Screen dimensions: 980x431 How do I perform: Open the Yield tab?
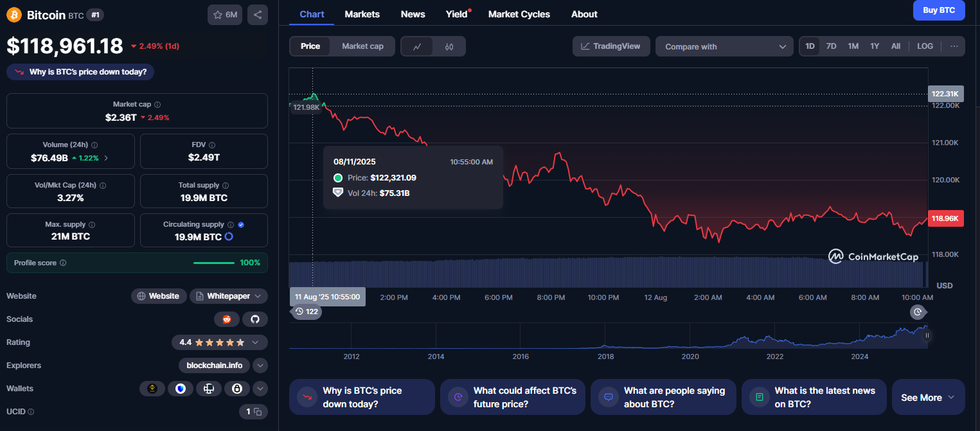[457, 14]
